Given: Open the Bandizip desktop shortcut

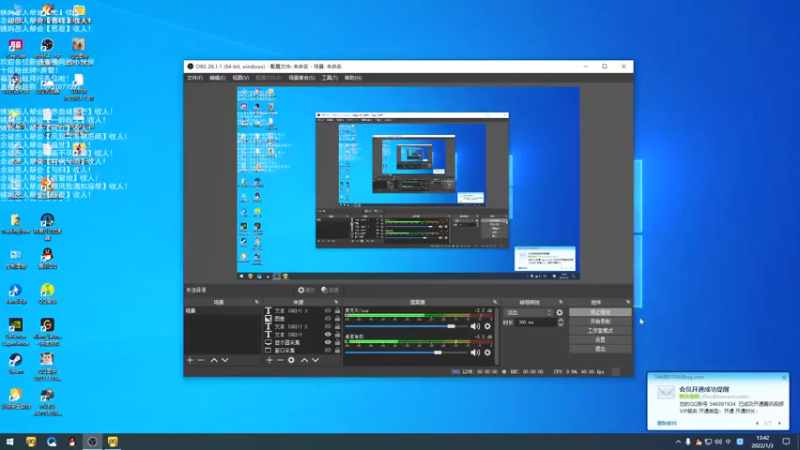Looking at the screenshot, I should coord(16,294).
